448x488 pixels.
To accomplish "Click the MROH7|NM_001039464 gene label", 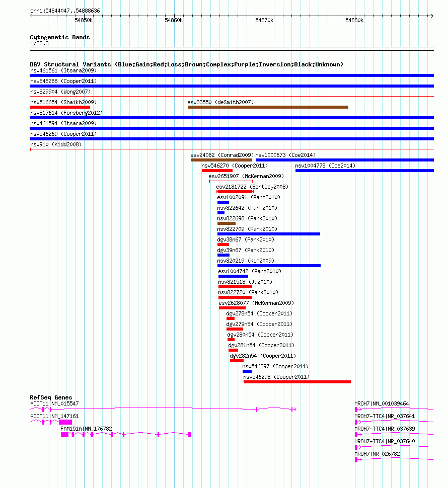I will (x=382, y=404).
